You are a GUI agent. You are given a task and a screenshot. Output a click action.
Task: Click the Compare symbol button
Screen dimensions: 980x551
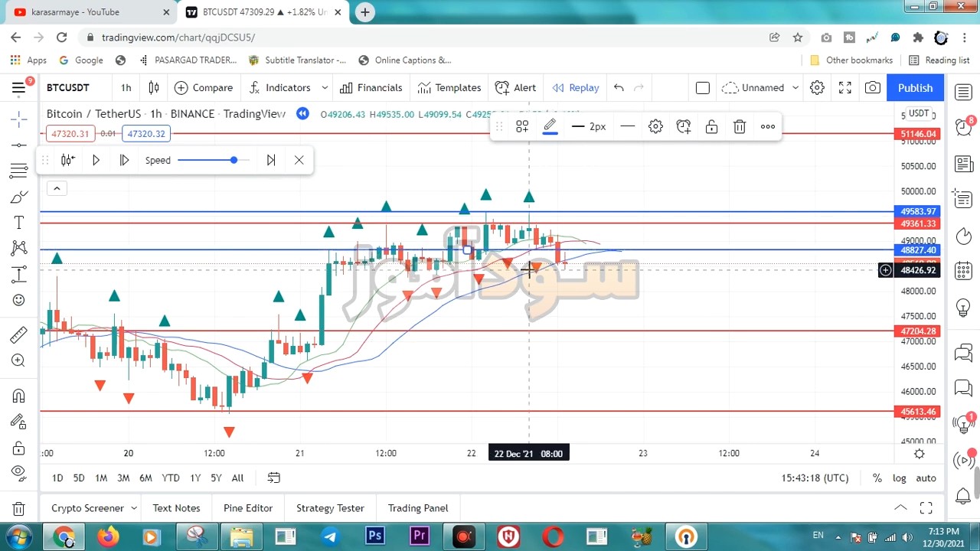(x=204, y=88)
